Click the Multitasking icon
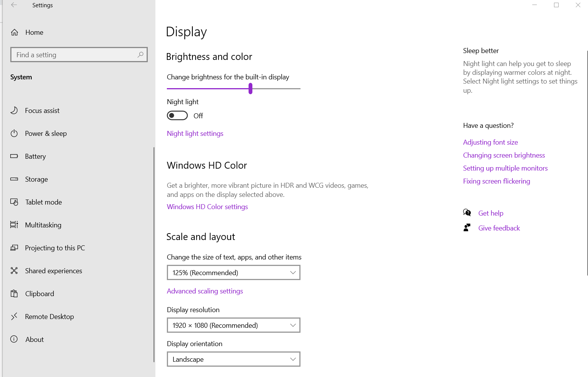Viewport: 588px width, 377px height. (14, 225)
